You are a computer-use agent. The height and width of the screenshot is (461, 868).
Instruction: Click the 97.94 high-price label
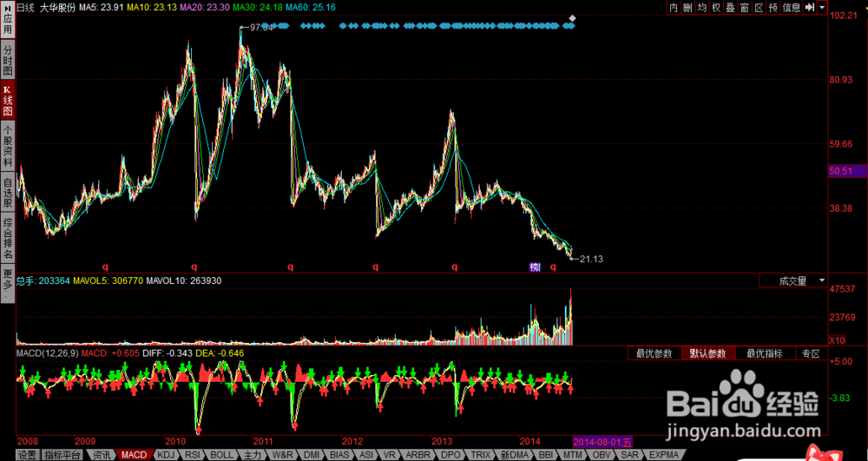click(260, 27)
